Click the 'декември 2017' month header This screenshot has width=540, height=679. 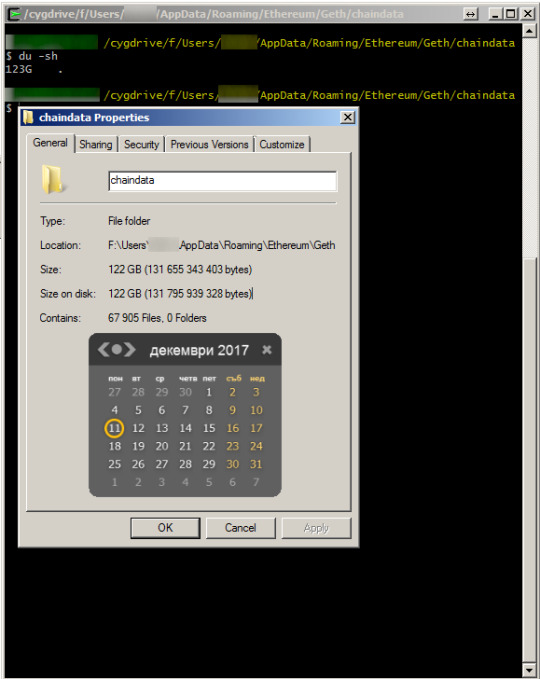tap(199, 350)
